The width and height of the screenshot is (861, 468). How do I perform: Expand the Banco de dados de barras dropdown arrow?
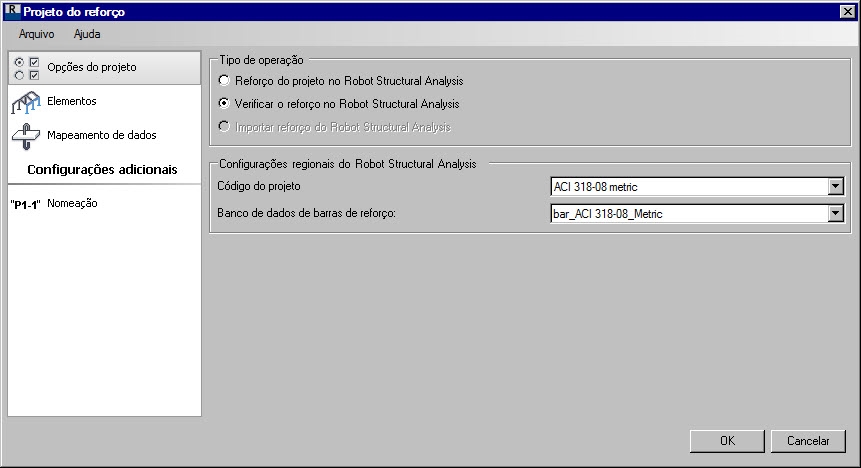pos(835,213)
